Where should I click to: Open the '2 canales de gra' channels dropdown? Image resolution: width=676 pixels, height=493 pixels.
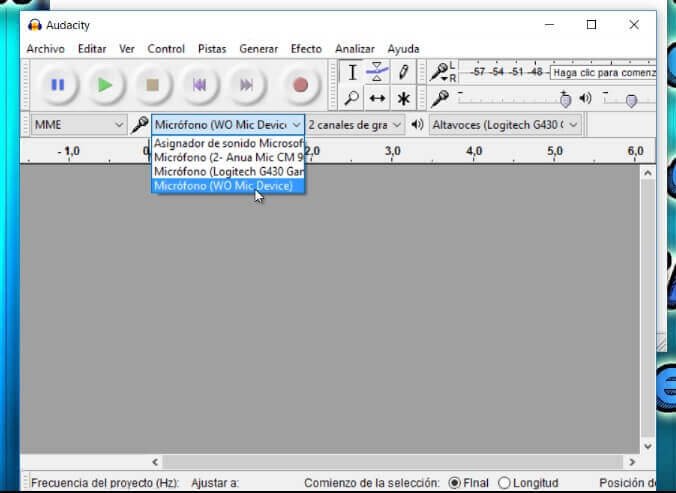tap(355, 125)
